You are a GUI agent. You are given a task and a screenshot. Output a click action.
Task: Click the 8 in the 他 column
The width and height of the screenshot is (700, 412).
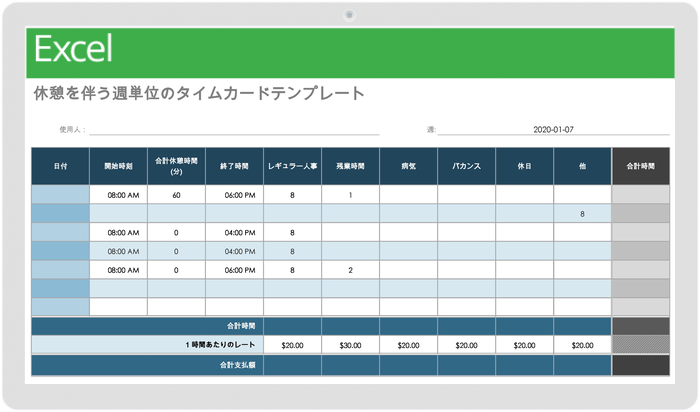click(583, 214)
